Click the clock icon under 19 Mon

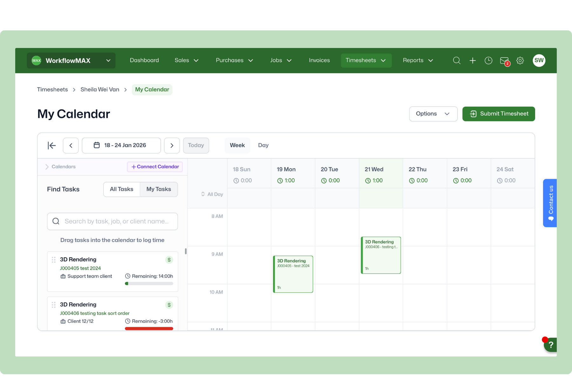tap(280, 181)
